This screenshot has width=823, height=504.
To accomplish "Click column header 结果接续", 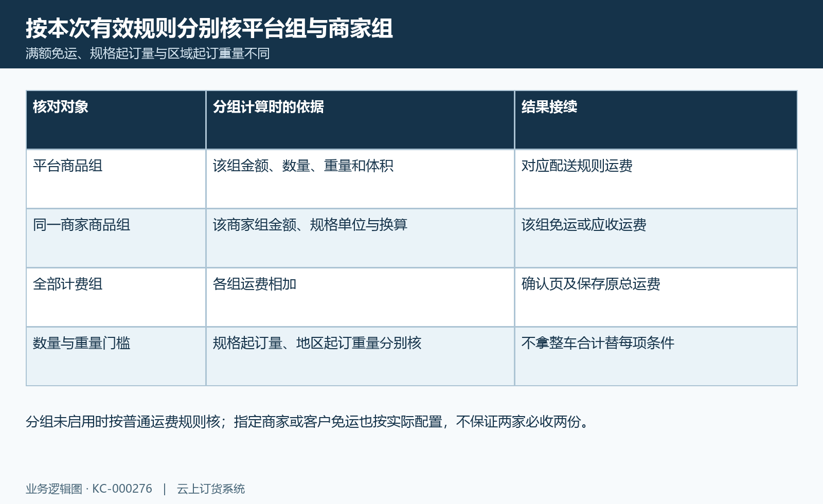I will click(656, 120).
